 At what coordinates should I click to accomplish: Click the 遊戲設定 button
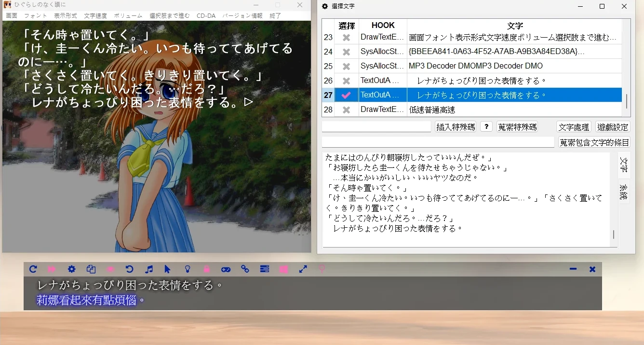click(x=613, y=127)
